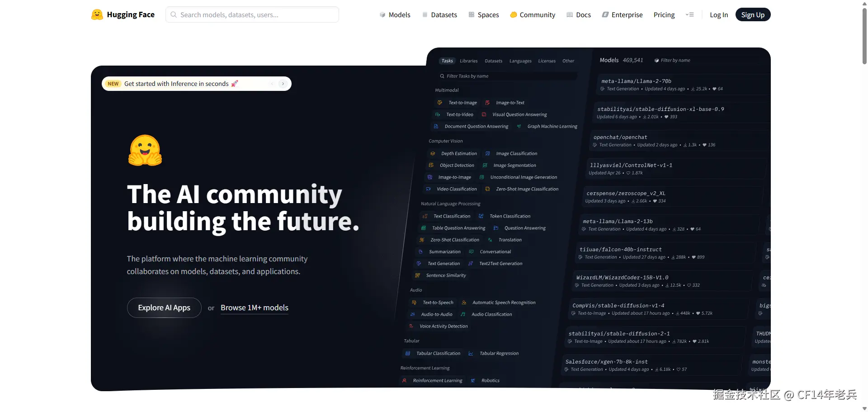Viewport: 868px width, 412px height.
Task: Click the Image-to-Text task icon
Action: click(487, 103)
